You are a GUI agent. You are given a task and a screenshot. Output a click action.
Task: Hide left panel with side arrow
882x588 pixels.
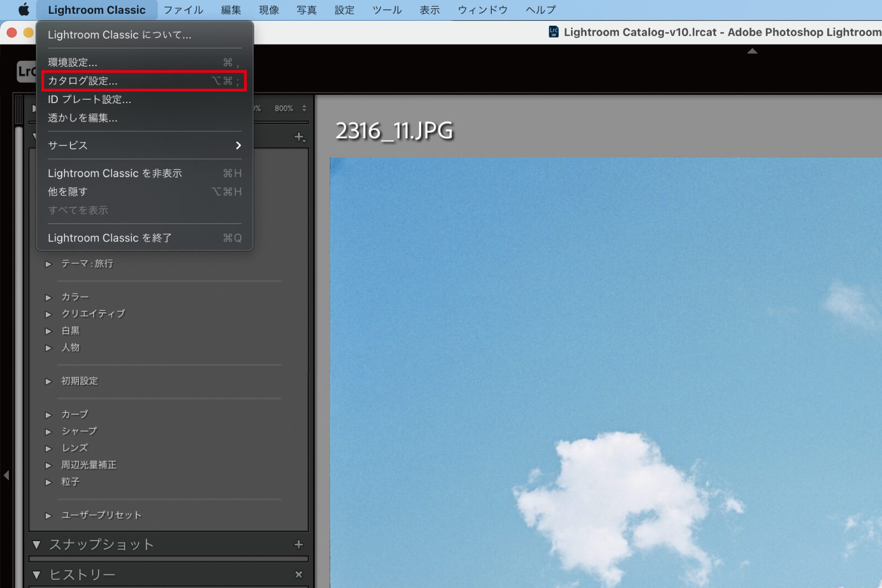click(7, 474)
